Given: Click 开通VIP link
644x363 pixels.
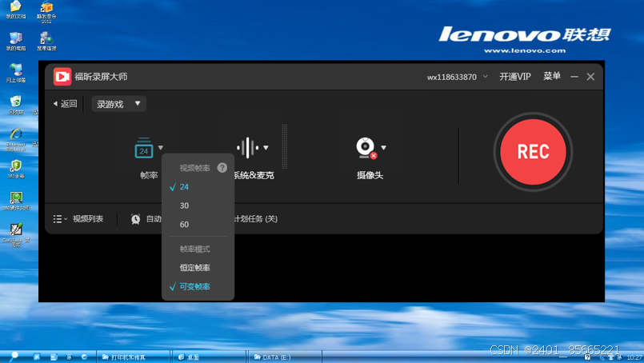Looking at the screenshot, I should click(515, 77).
